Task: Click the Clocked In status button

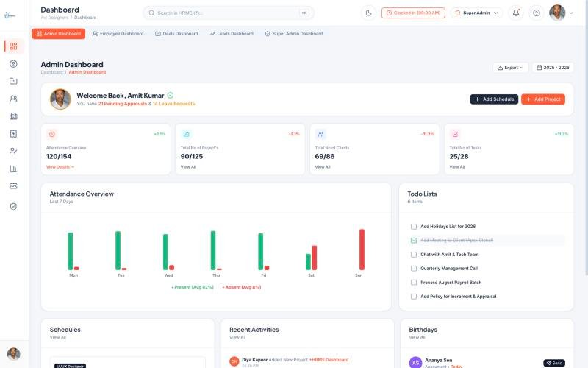Action: pos(413,13)
